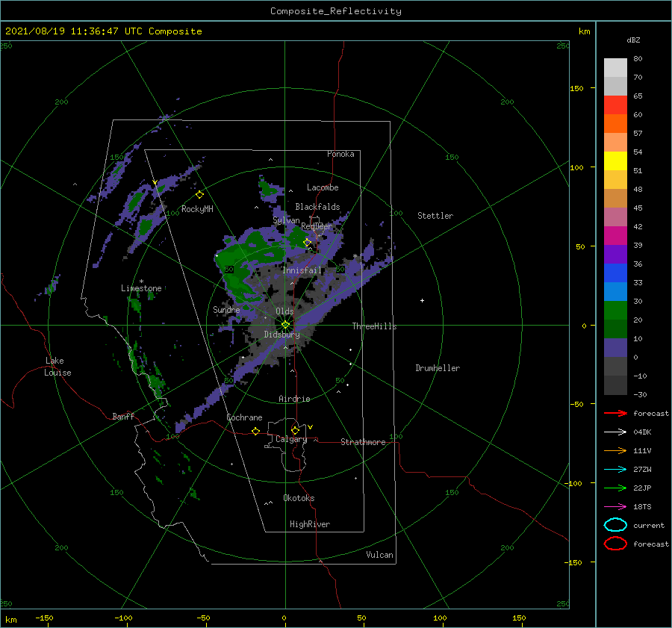Image resolution: width=672 pixels, height=628 pixels.
Task: Click the yellow diamond marker at Red Deer
Action: coord(307,243)
